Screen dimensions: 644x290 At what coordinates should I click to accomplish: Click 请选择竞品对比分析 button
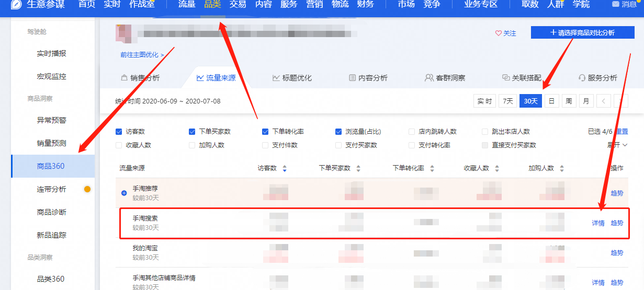coord(582,32)
